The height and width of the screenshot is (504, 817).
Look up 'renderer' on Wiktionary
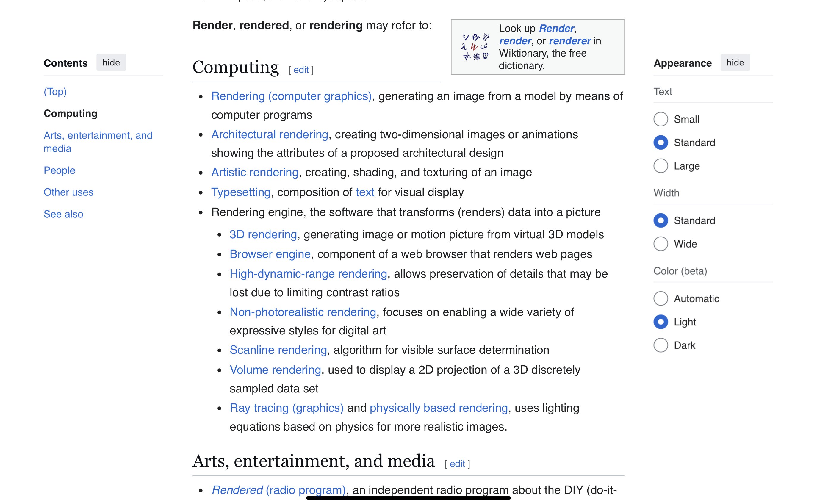pyautogui.click(x=570, y=41)
